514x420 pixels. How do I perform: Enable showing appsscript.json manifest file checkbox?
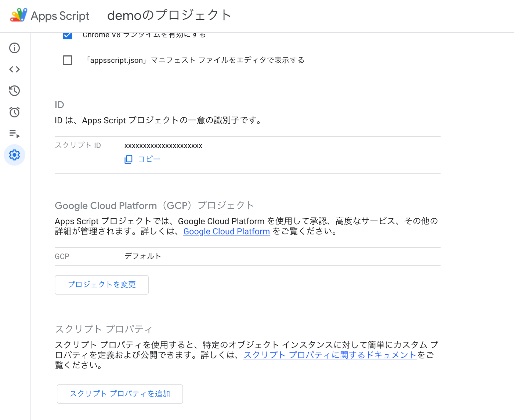point(68,60)
